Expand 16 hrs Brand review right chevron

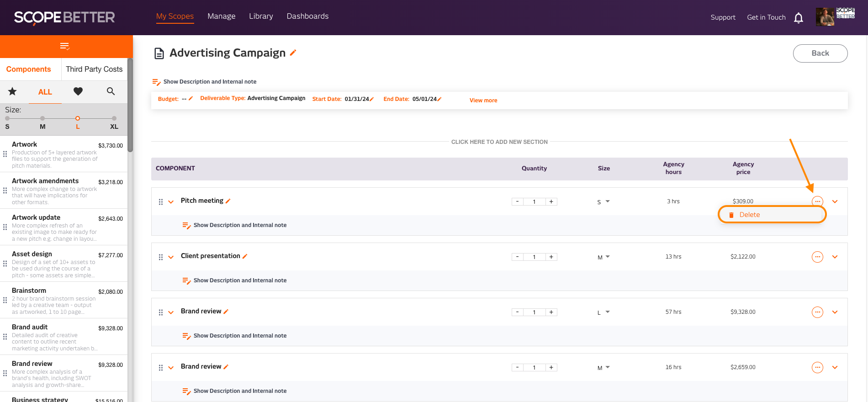835,367
